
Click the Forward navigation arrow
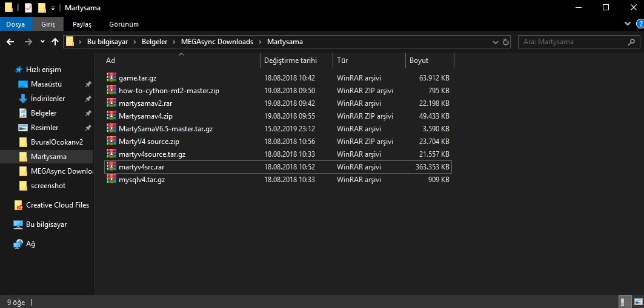point(28,42)
